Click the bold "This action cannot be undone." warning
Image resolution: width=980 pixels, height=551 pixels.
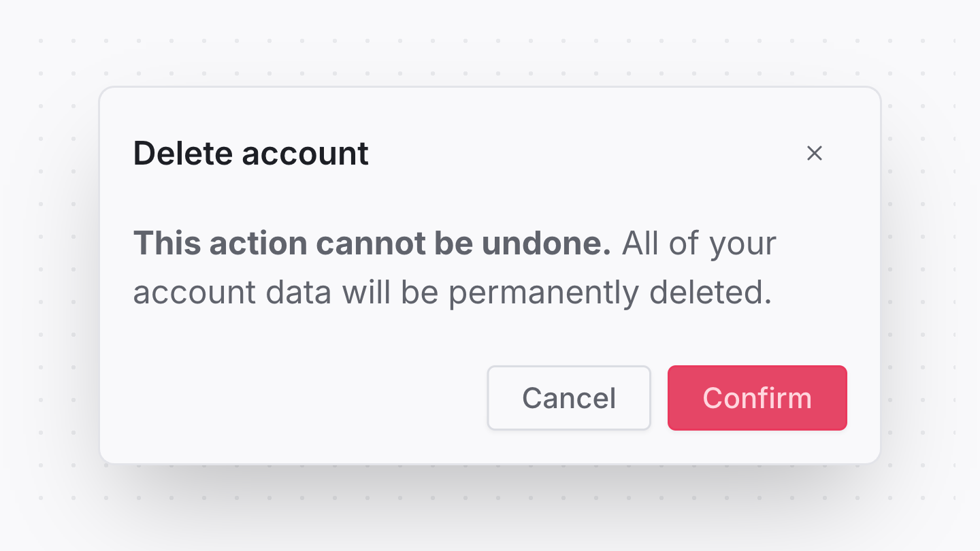pyautogui.click(x=372, y=244)
